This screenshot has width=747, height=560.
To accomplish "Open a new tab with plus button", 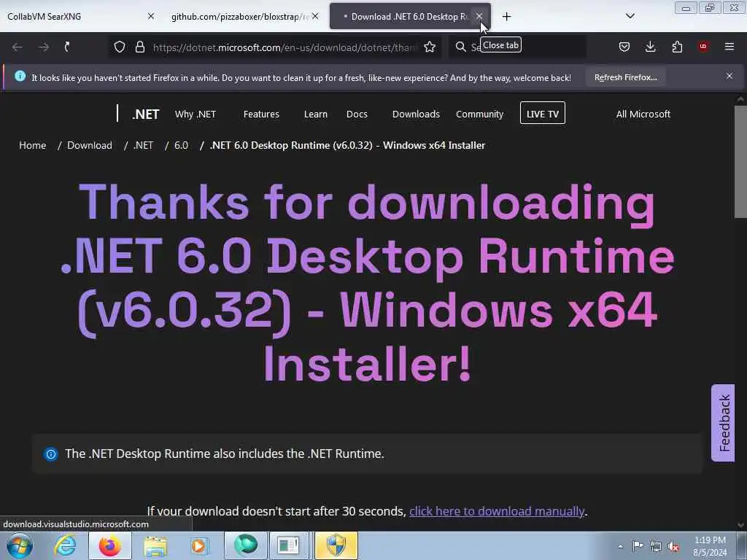I will click(506, 17).
